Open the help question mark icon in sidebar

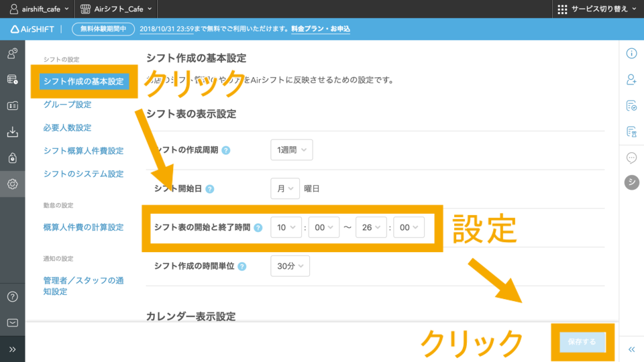12,296
